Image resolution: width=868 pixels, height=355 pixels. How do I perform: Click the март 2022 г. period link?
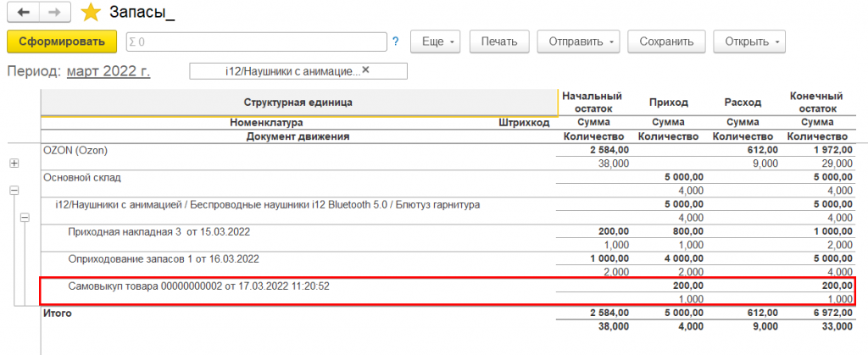click(108, 71)
